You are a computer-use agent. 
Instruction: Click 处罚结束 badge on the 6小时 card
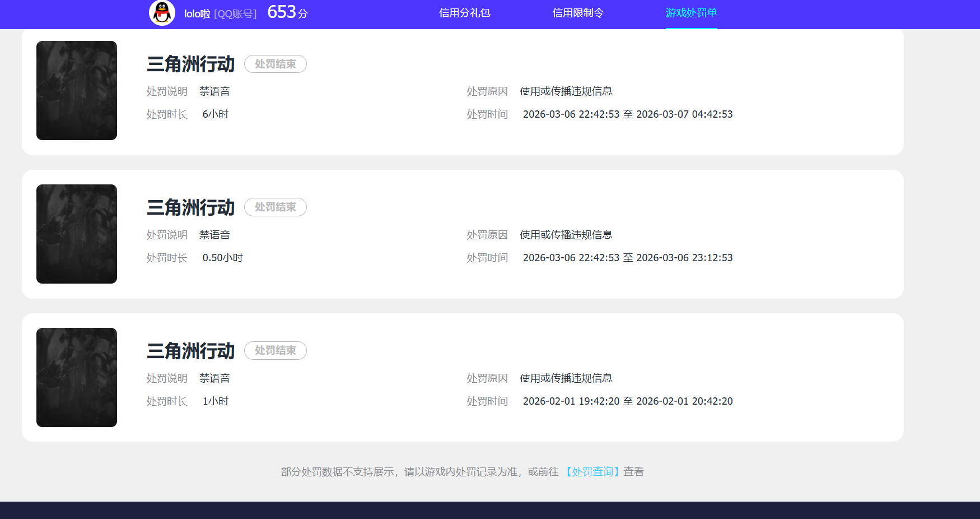coord(276,64)
